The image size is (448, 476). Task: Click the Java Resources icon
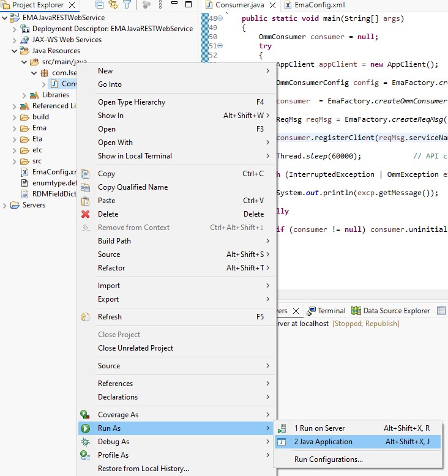[x=24, y=51]
